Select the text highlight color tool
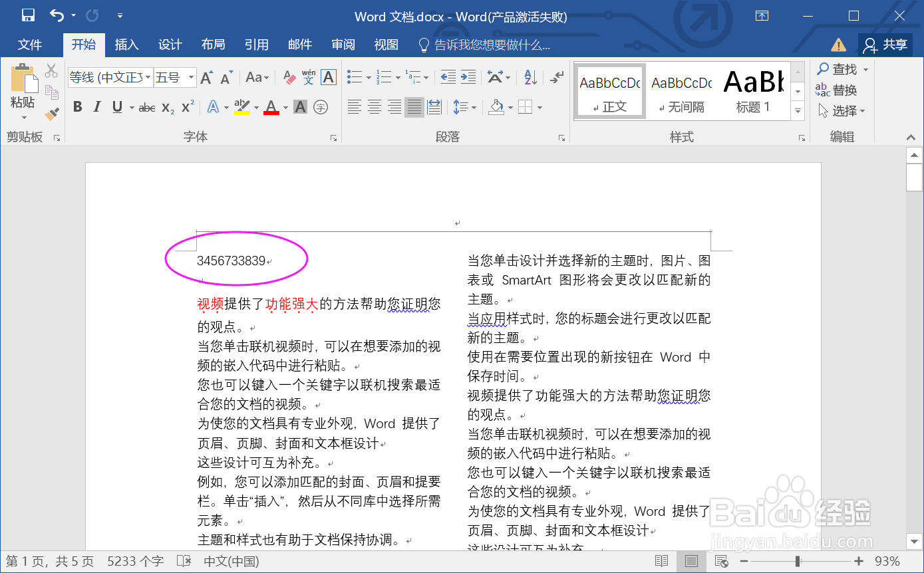 tap(241, 106)
